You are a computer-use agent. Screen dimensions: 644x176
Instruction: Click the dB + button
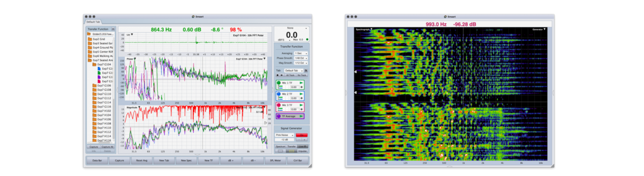point(231,161)
